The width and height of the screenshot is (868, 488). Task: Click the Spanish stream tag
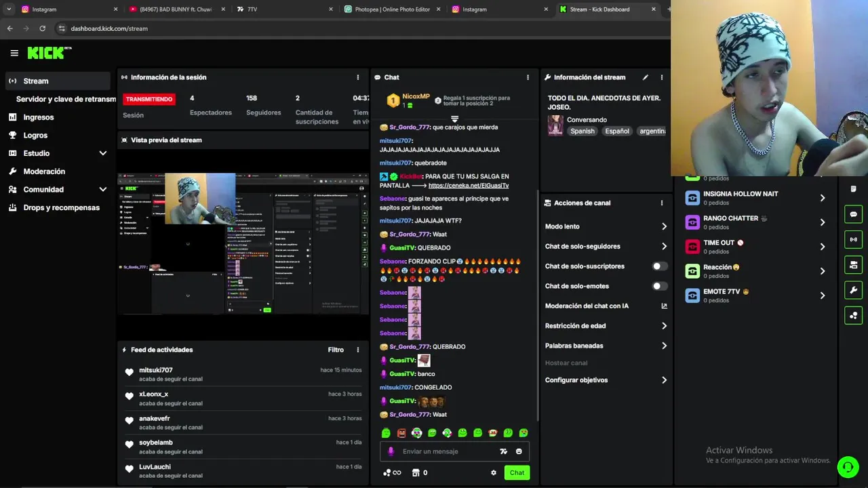point(582,131)
